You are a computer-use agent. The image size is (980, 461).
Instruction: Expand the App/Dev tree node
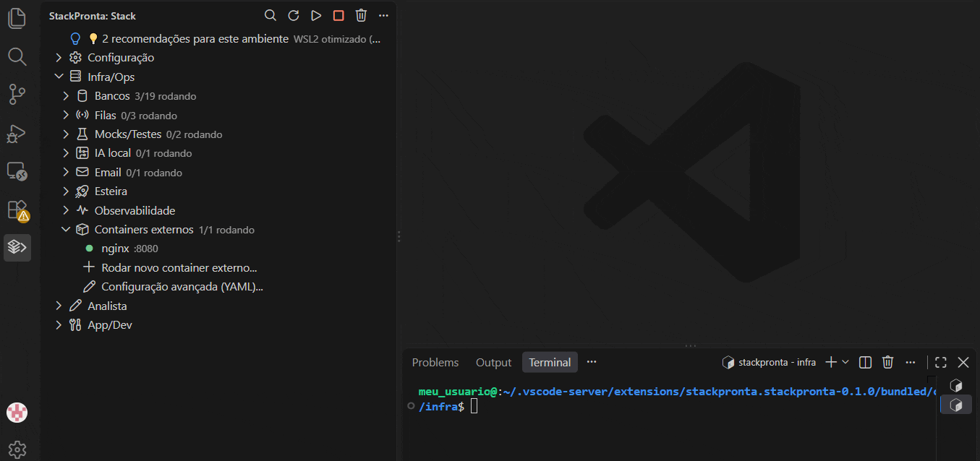coord(59,325)
